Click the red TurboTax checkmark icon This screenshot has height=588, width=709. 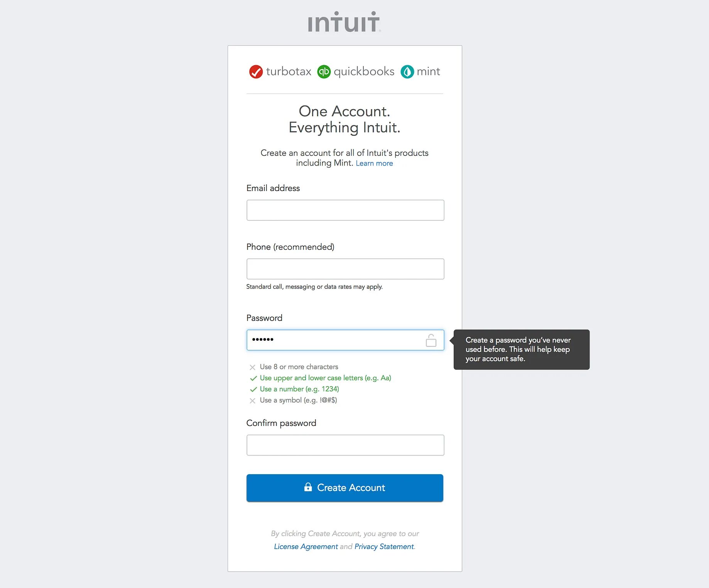pyautogui.click(x=256, y=72)
